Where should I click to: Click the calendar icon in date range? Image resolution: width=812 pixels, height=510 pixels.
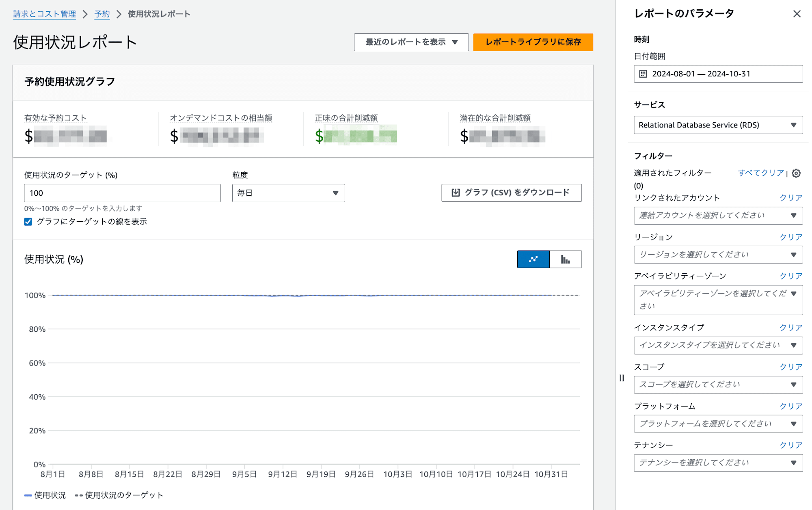(643, 74)
